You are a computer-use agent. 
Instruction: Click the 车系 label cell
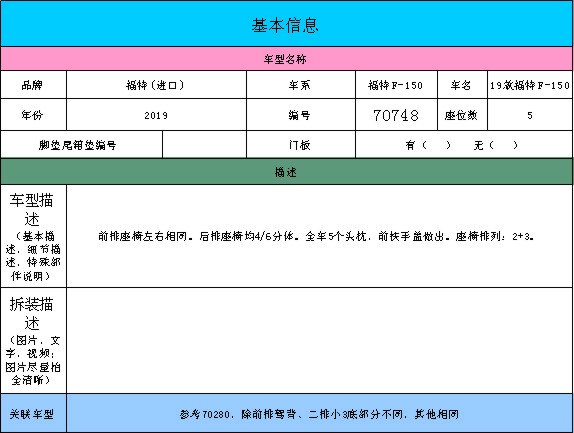pyautogui.click(x=301, y=85)
